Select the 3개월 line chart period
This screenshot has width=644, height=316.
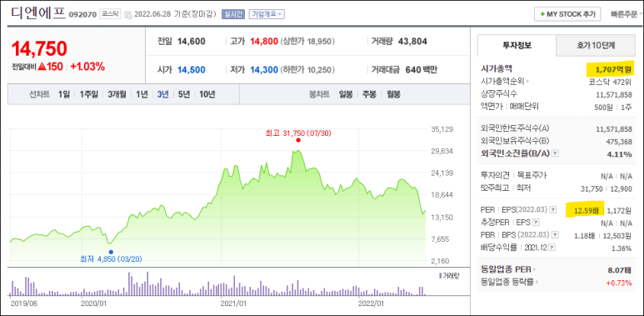coord(117,94)
